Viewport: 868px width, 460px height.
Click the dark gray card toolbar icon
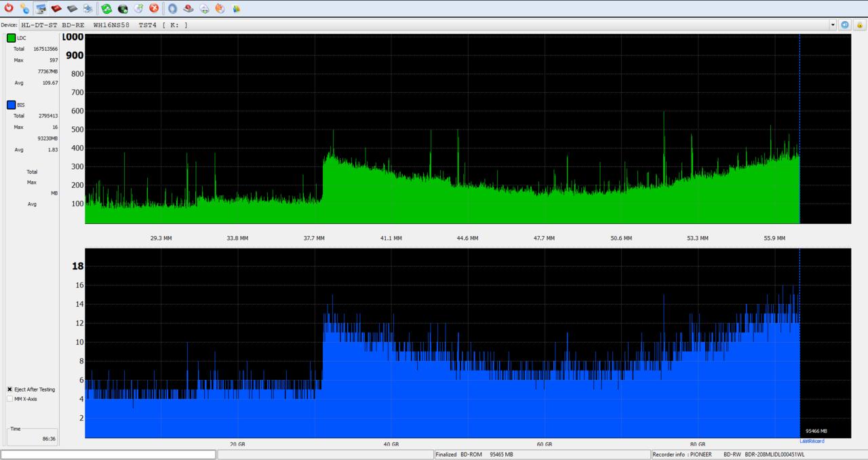tap(72, 9)
